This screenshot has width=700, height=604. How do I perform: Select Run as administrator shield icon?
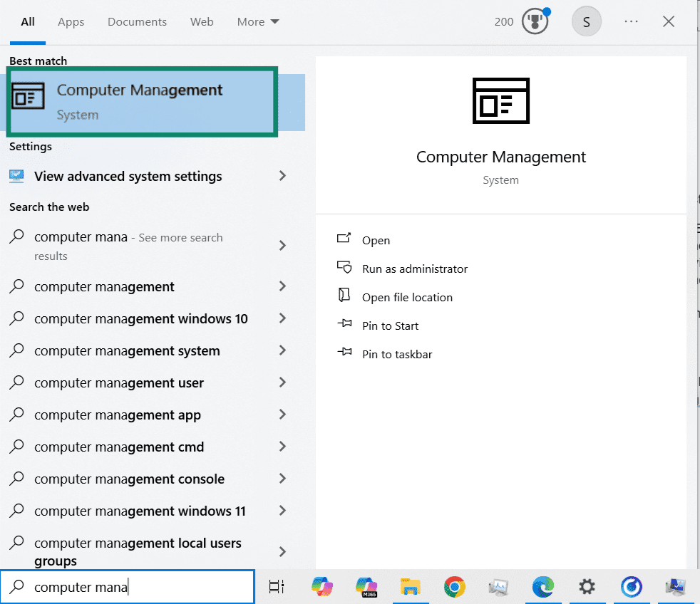click(x=345, y=269)
